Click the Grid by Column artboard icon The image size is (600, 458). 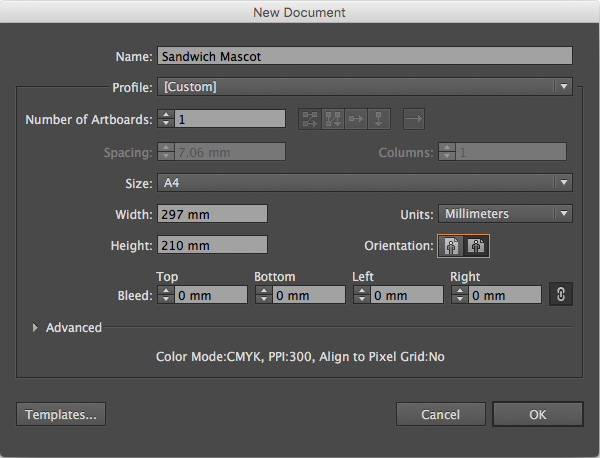333,119
